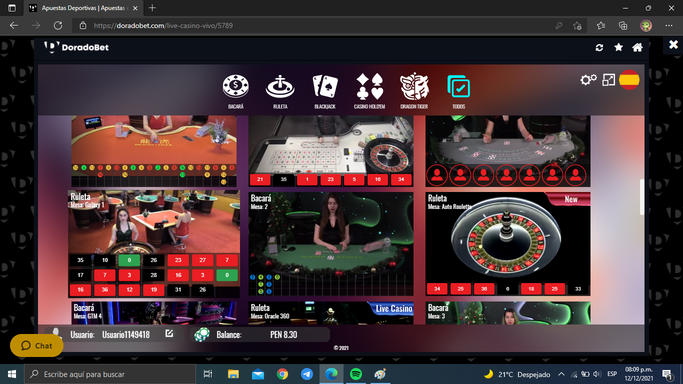Edit username pencil icon
Image resolution: width=683 pixels, height=384 pixels.
coord(169,333)
